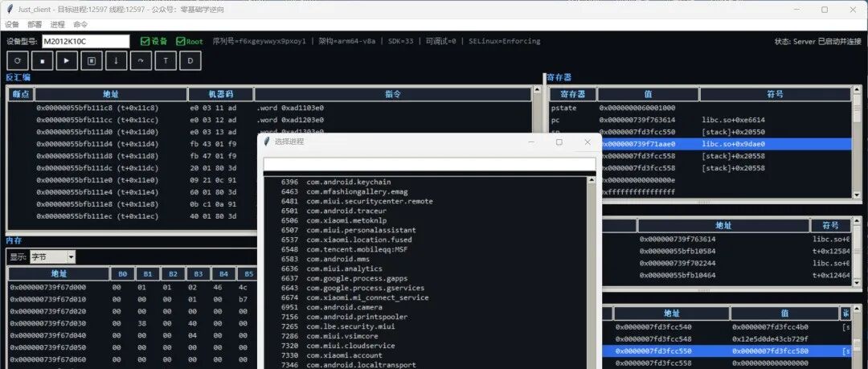Select memory row 0x000000739f67d030

click(133, 323)
